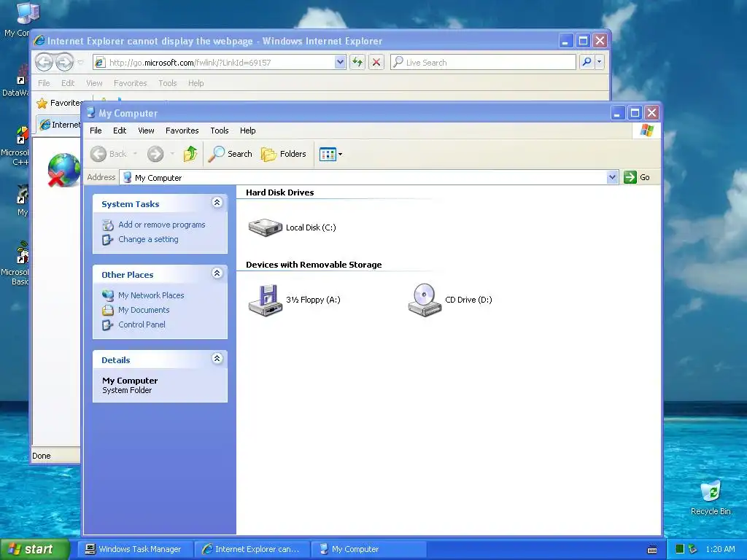
Task: Click the Favorites star button in Internet Explorer
Action: point(60,103)
